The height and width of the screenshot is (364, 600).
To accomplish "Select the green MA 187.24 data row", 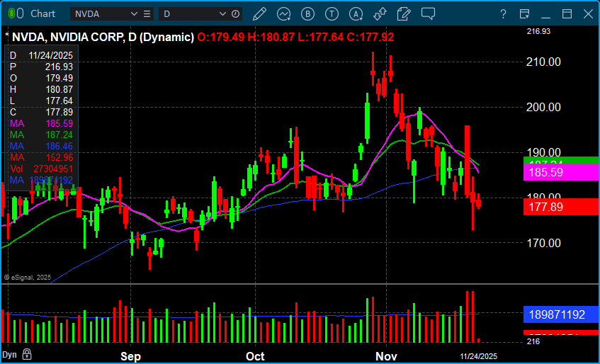I will click(41, 135).
